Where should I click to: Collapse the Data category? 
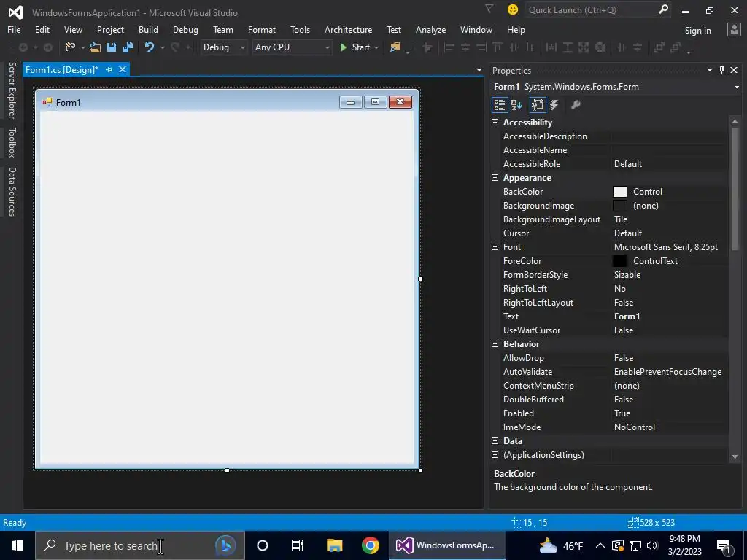(x=495, y=441)
